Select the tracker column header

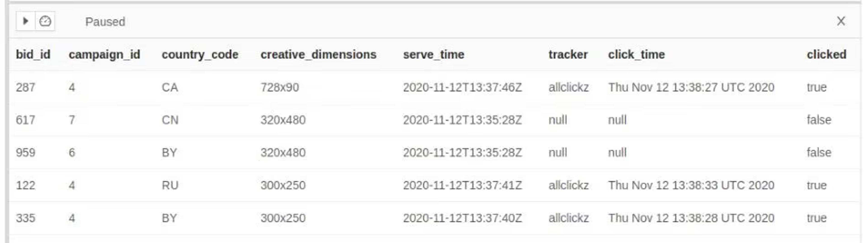point(568,54)
